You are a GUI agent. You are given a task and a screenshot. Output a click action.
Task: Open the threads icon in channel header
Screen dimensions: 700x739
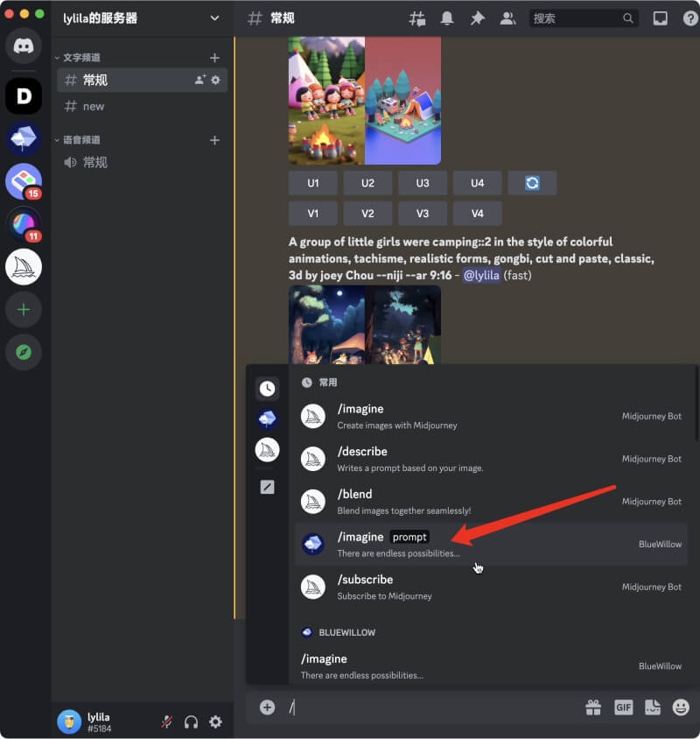[417, 18]
